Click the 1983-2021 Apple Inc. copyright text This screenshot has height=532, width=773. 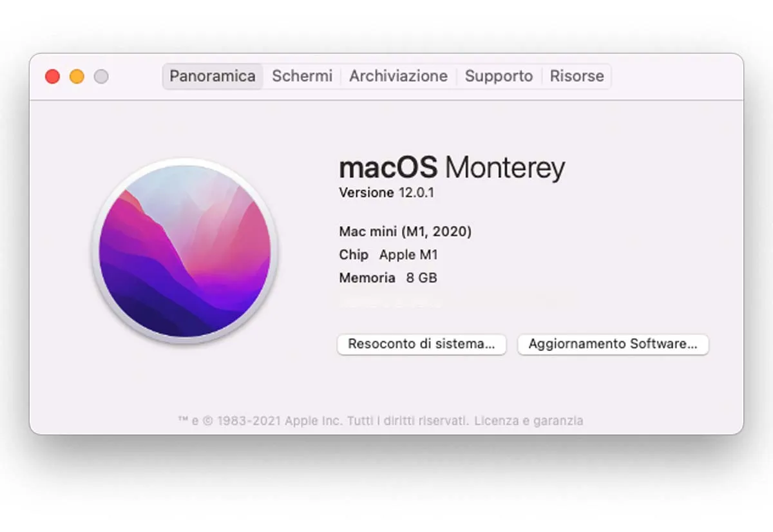pyautogui.click(x=325, y=421)
